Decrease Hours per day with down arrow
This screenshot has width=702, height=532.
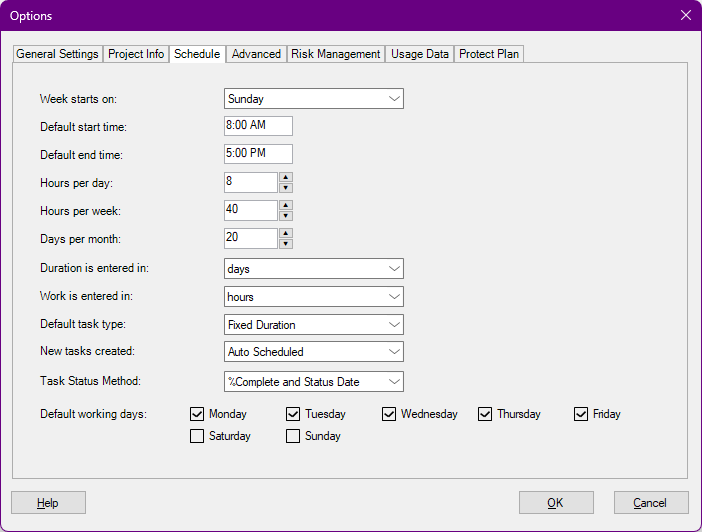[x=286, y=188]
